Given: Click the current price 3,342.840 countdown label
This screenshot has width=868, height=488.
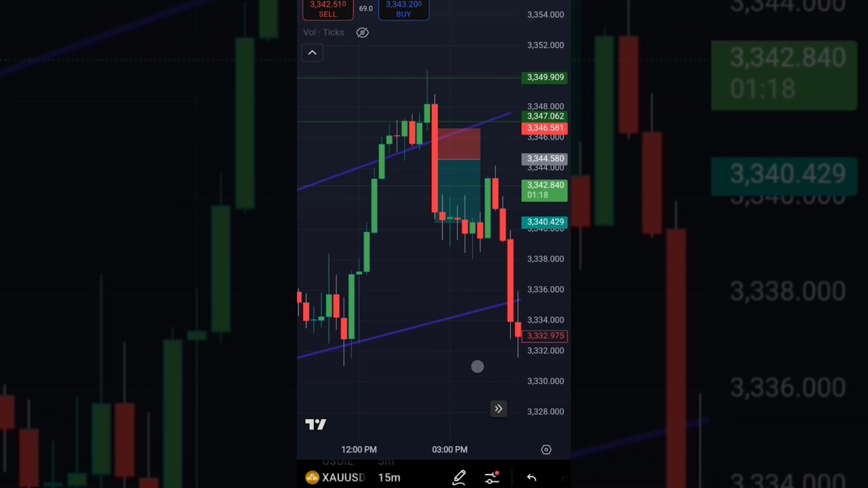Looking at the screenshot, I should tap(545, 190).
